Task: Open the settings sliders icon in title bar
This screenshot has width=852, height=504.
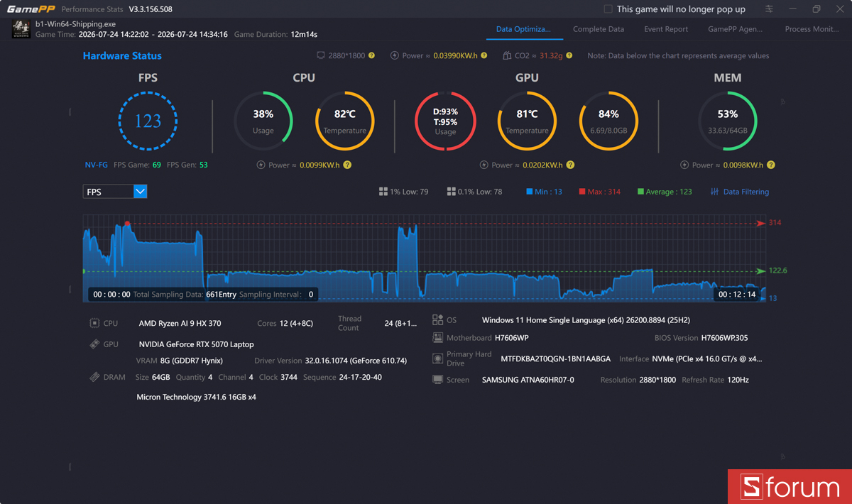Action: tap(770, 9)
